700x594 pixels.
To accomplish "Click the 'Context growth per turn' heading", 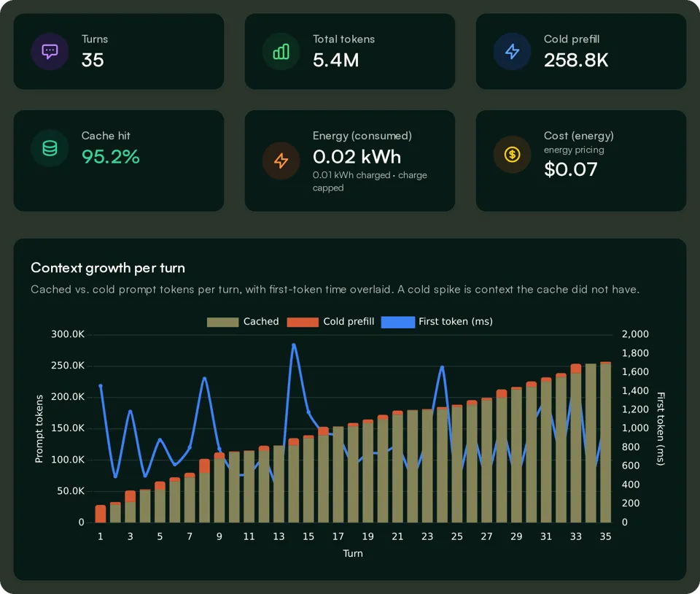I will (x=108, y=268).
